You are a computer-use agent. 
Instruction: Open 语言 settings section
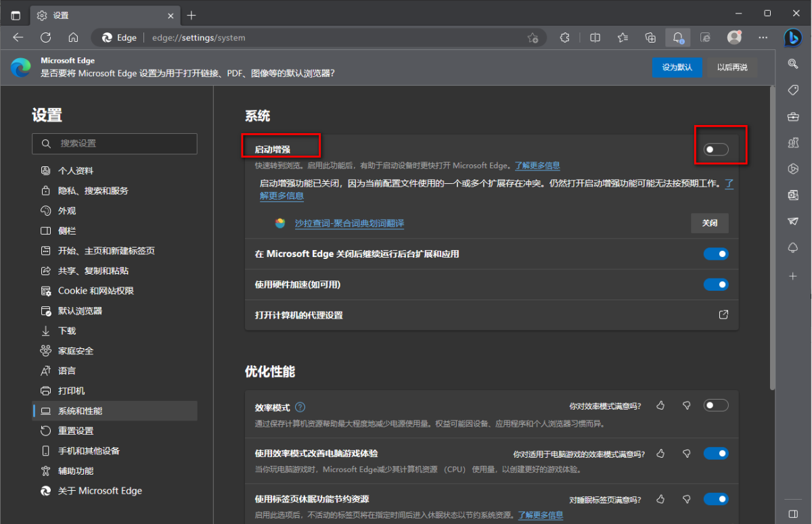coord(114,371)
